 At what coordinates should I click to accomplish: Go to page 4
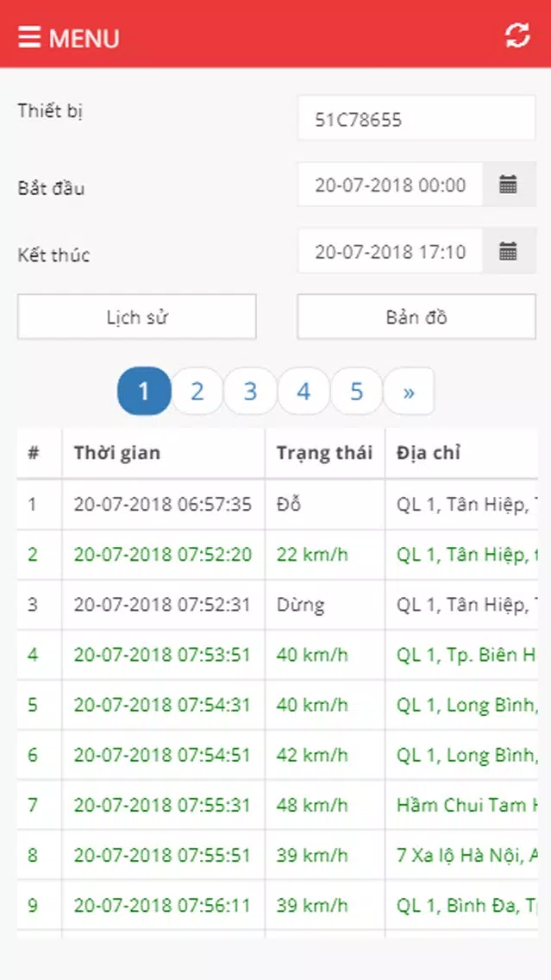[304, 392]
